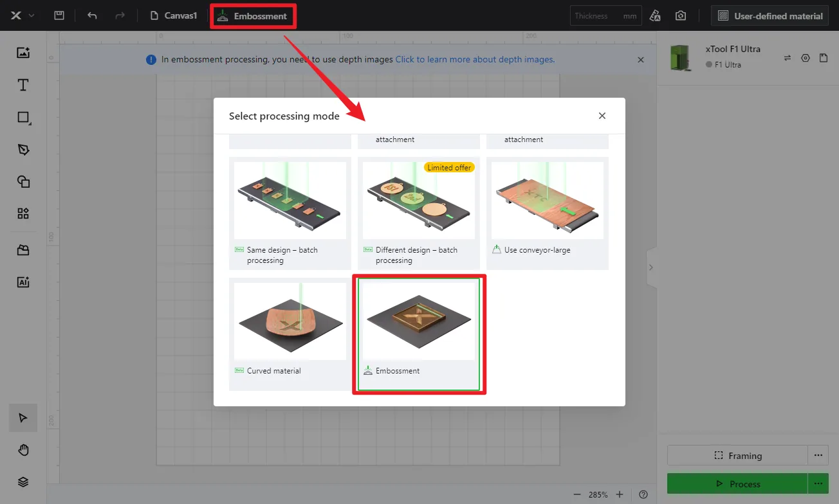Choose Different design batch processing mode
Image resolution: width=839 pixels, height=504 pixels.
tap(419, 213)
